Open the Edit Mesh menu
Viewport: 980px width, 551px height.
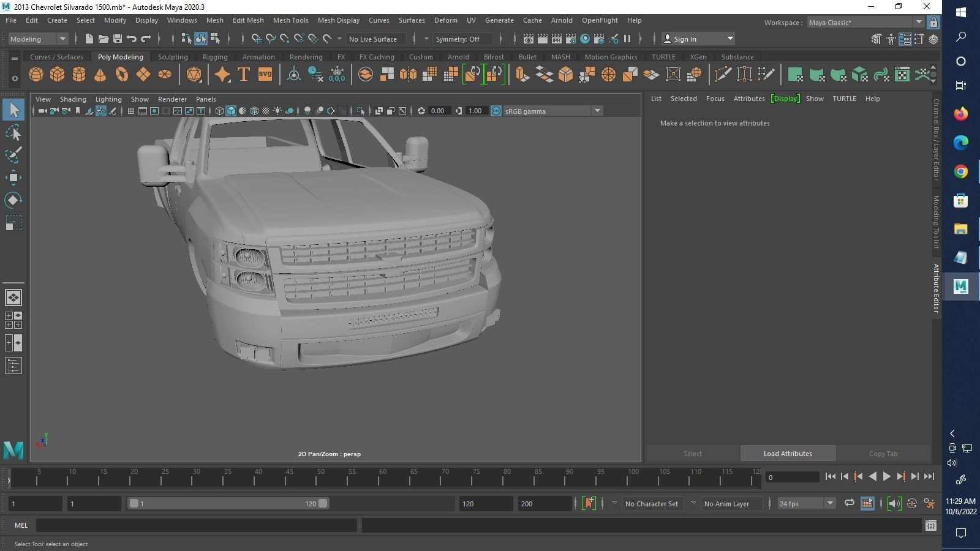(248, 20)
